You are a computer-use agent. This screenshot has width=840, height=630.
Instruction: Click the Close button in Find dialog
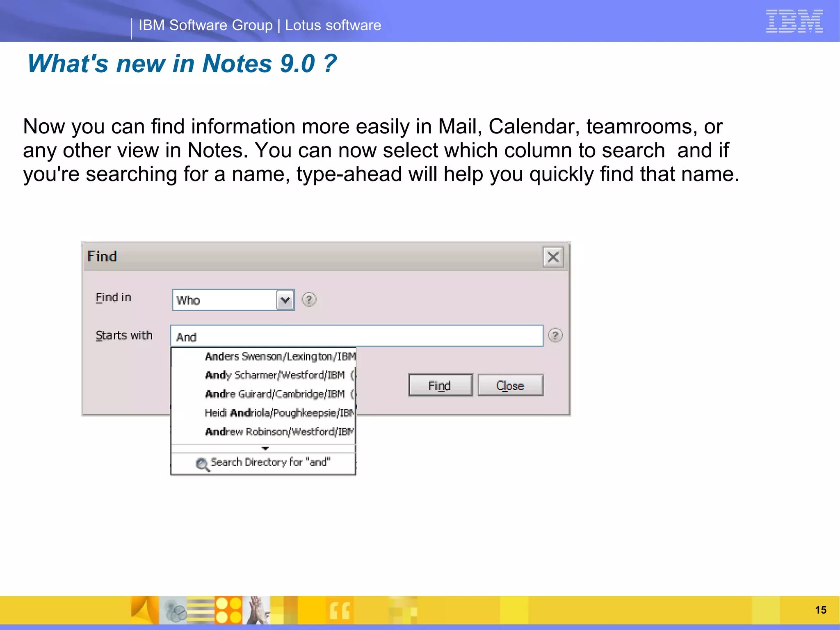click(x=510, y=385)
